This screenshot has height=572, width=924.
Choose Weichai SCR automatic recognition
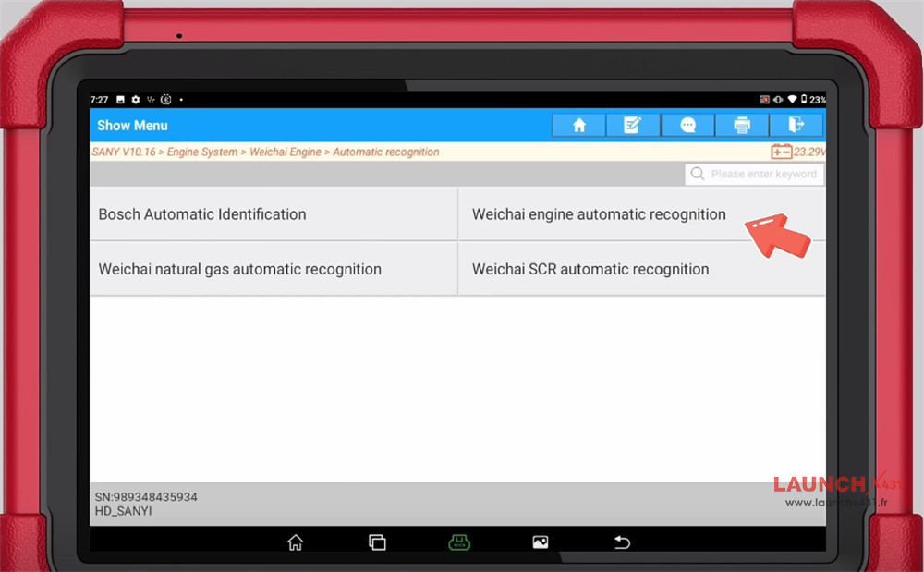tap(590, 269)
